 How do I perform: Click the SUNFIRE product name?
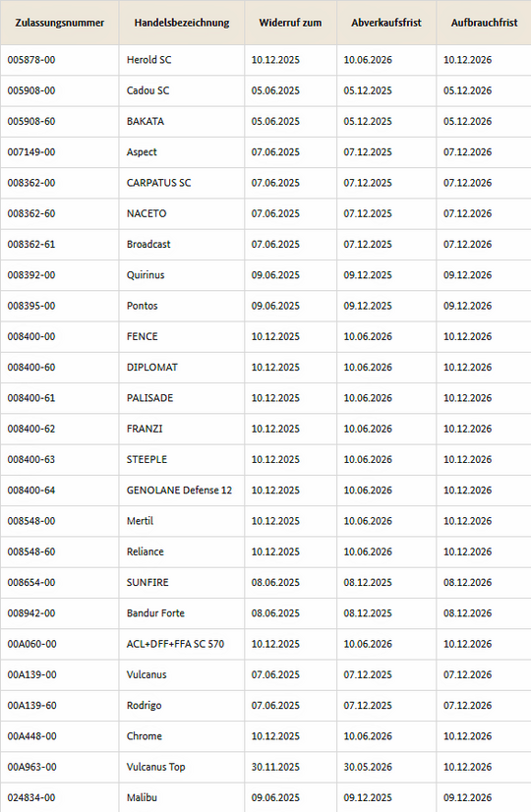click(147, 583)
